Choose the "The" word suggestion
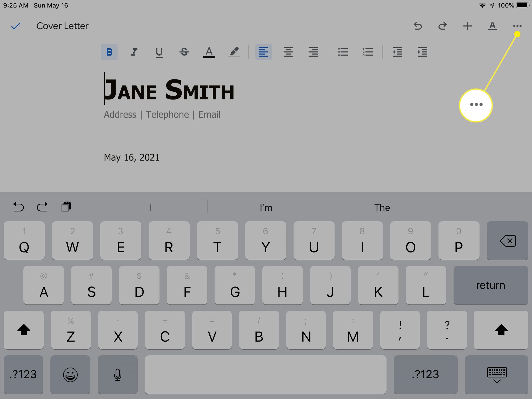The width and height of the screenshot is (532, 399). (x=382, y=208)
